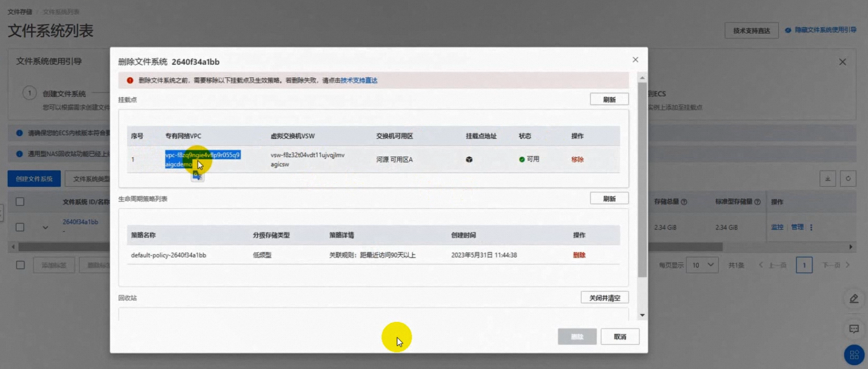
Task: Click table horizontal scrollbar right arrow
Action: (x=850, y=247)
